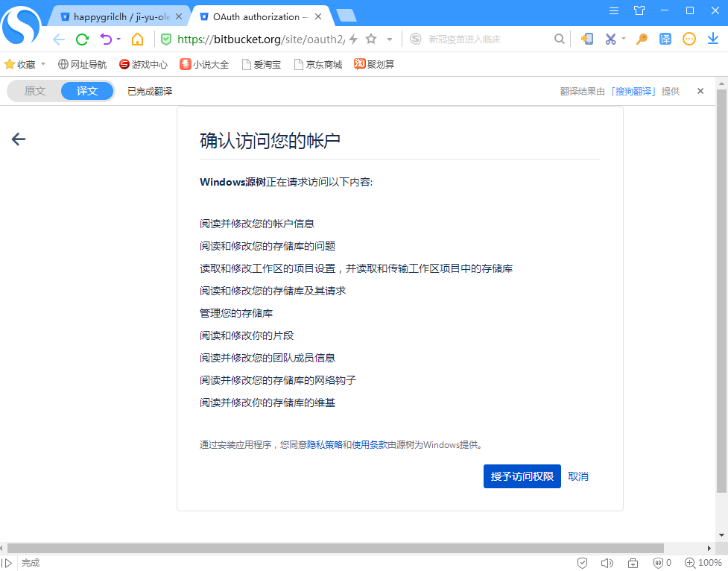This screenshot has height=571, width=728.
Task: Click the magnifier search icon
Action: click(560, 39)
